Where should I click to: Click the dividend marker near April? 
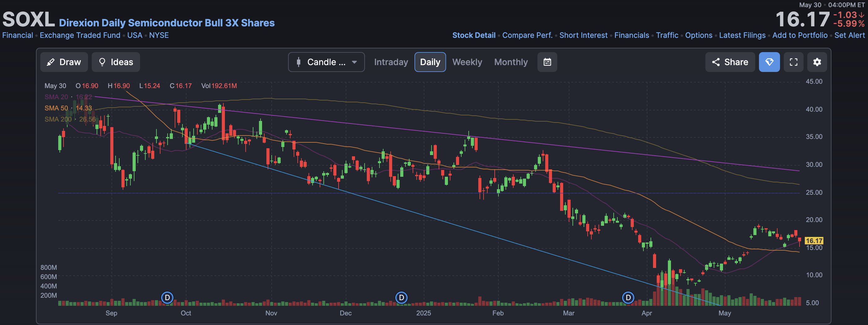click(x=628, y=298)
